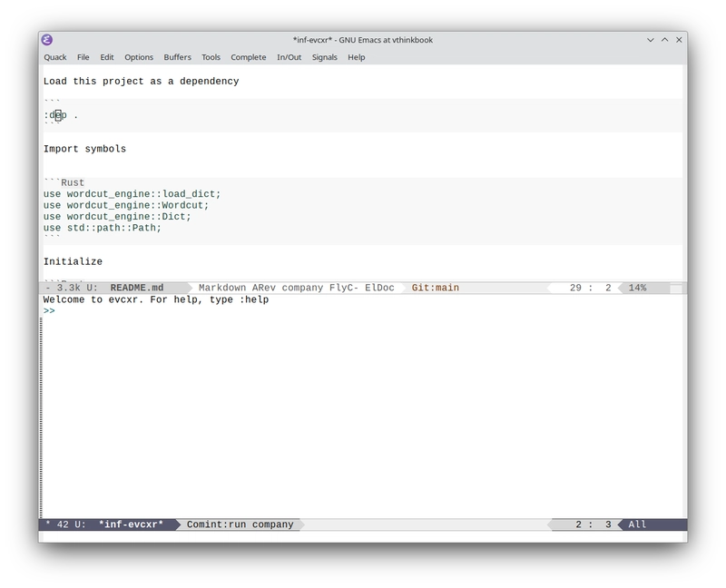Open the Edit menu
The width and height of the screenshot is (726, 588).
pyautogui.click(x=106, y=57)
